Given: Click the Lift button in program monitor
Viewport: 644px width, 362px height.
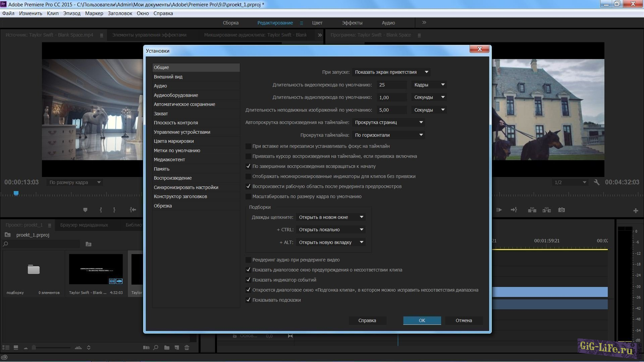Looking at the screenshot, I should [x=532, y=210].
